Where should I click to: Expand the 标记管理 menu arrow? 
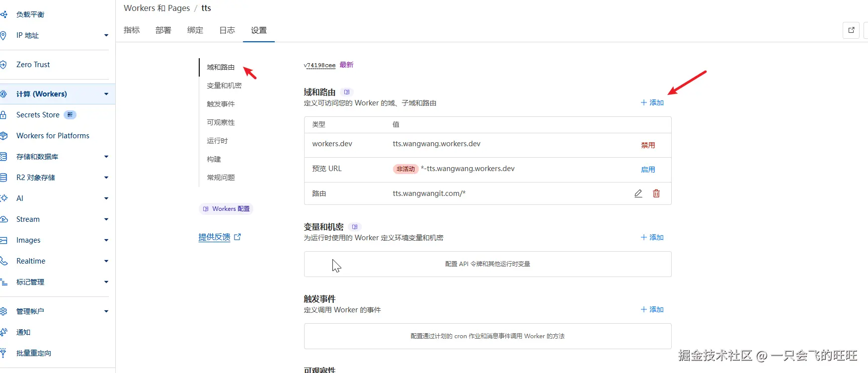click(106, 282)
